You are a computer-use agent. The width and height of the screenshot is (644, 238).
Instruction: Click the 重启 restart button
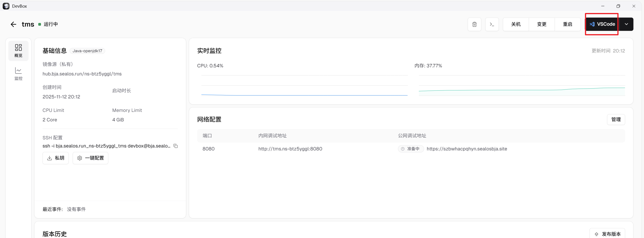pos(567,24)
